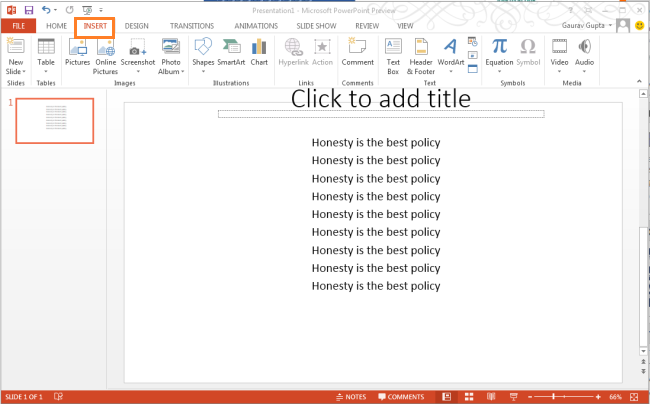Viewport: 650px width, 404px height.
Task: Expand the Shapes gallery dropdown
Action: point(203,72)
